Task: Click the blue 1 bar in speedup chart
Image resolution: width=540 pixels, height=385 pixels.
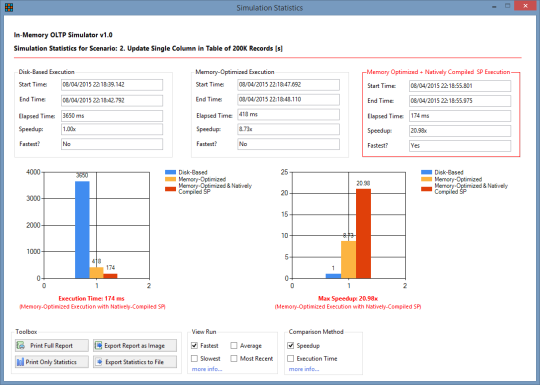Action: coord(333,276)
